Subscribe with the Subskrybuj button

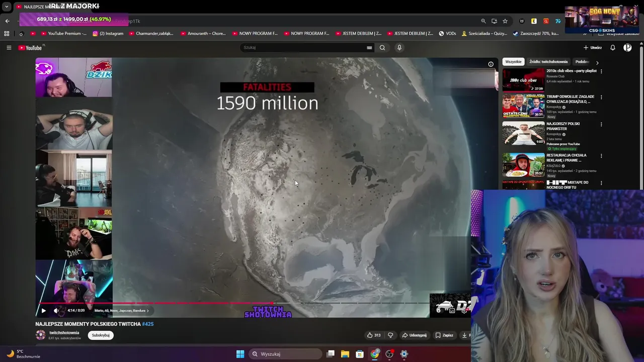[x=101, y=335]
